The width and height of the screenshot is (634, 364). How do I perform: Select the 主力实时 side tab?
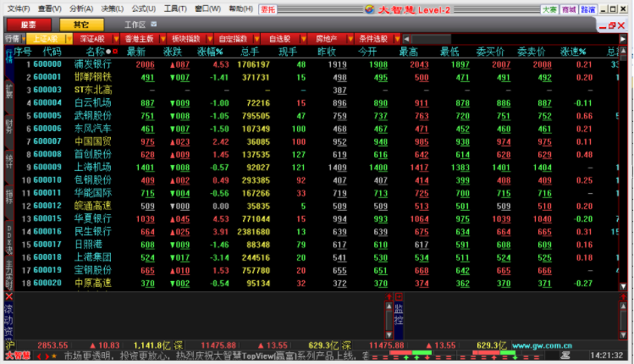pos(9,274)
